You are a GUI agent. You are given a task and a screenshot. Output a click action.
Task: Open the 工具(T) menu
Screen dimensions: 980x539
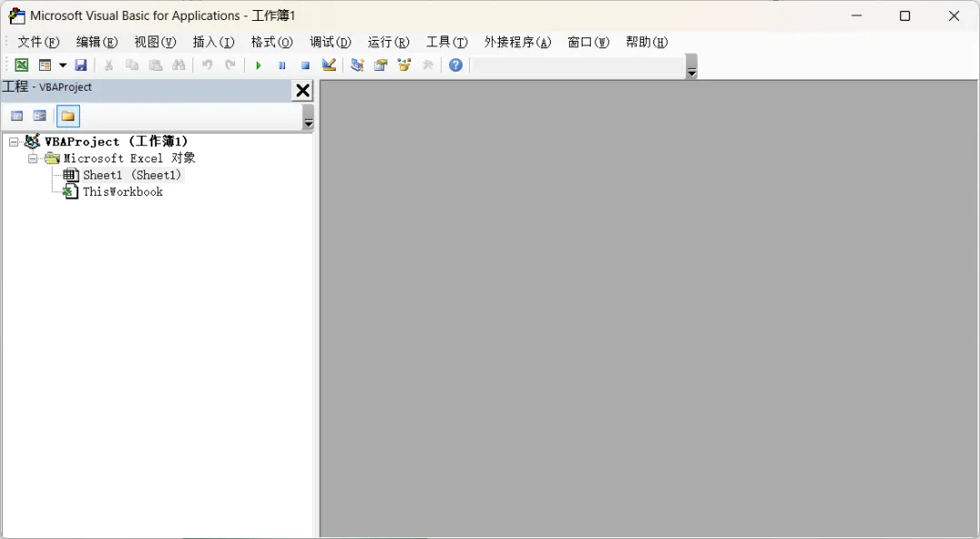(446, 42)
